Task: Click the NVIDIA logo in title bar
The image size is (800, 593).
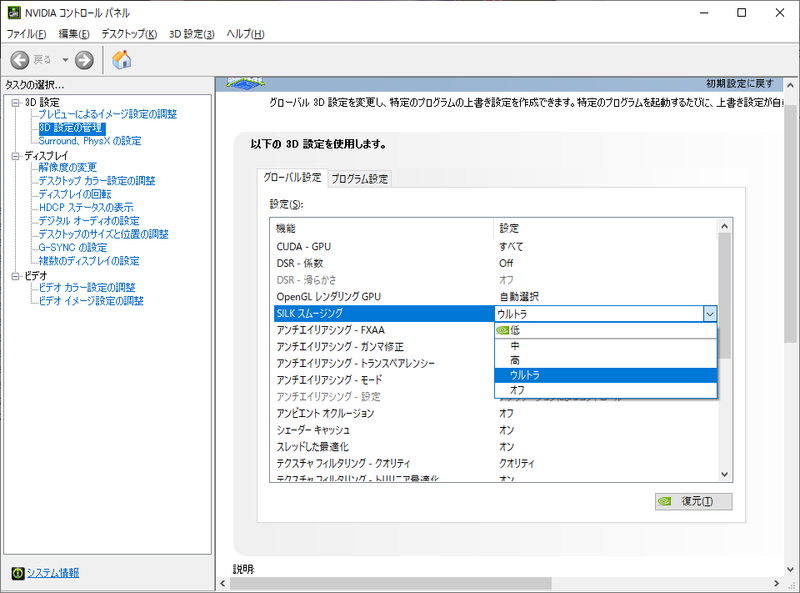Action: pos(14,13)
